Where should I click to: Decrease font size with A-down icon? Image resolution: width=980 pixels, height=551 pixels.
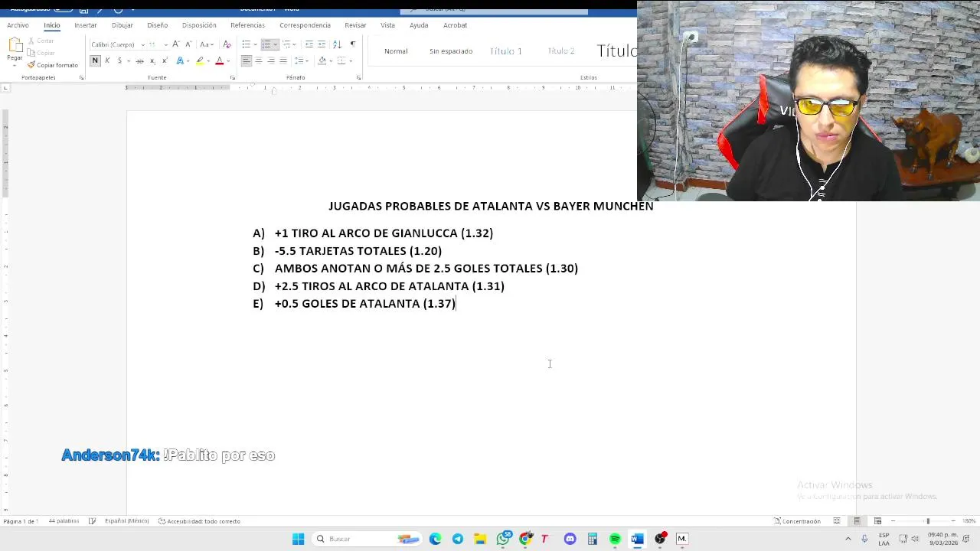(x=188, y=44)
